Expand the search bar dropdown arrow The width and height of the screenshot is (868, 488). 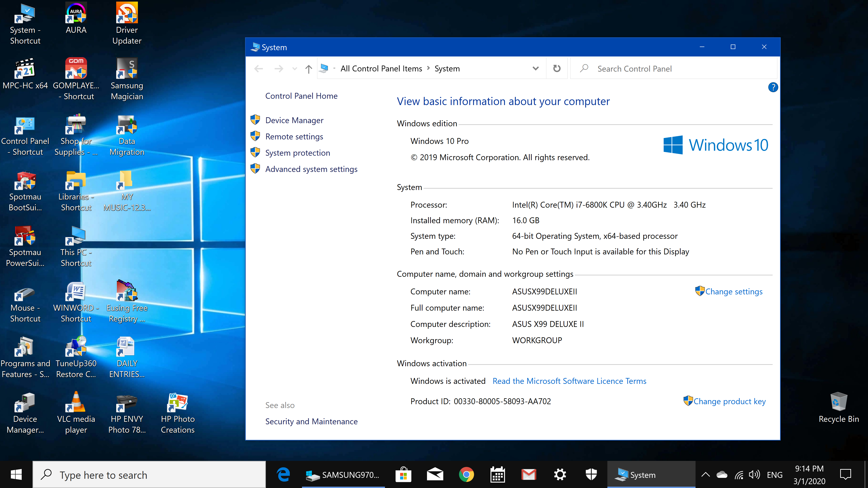(535, 68)
